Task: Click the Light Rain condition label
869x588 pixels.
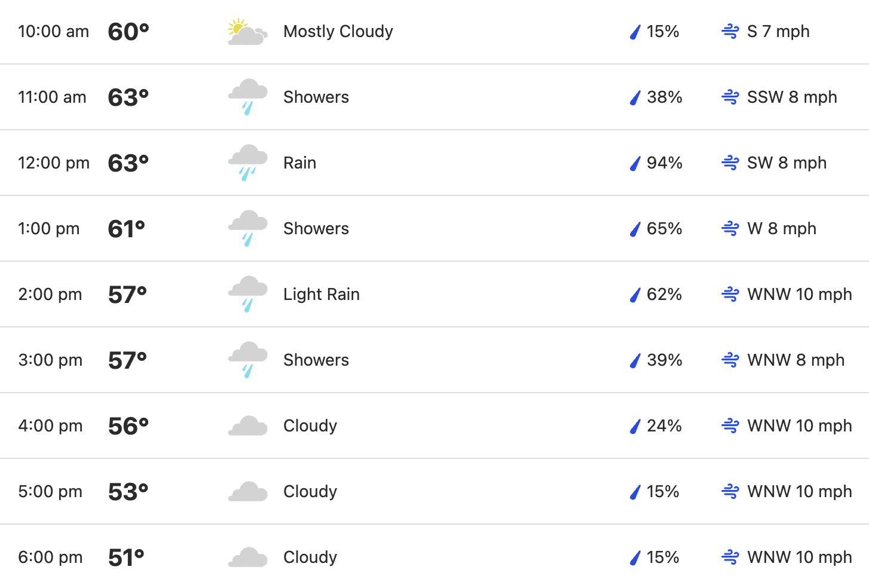Action: tap(322, 295)
